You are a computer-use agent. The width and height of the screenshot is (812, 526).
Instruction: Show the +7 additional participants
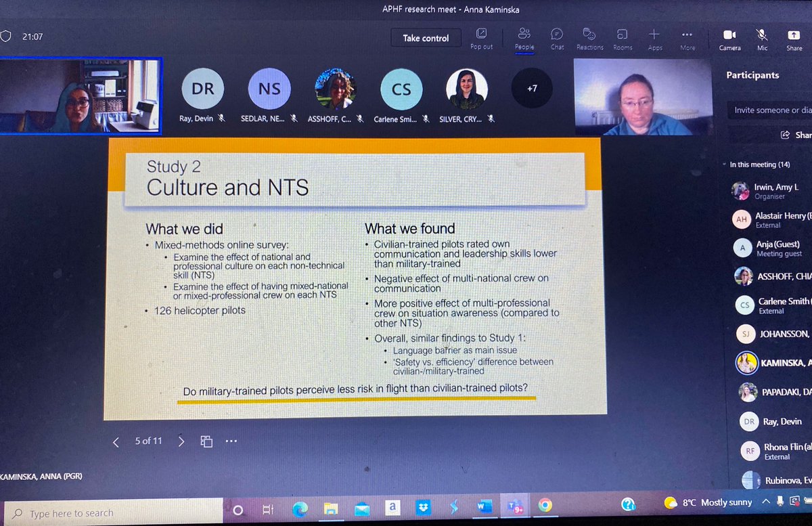[532, 89]
